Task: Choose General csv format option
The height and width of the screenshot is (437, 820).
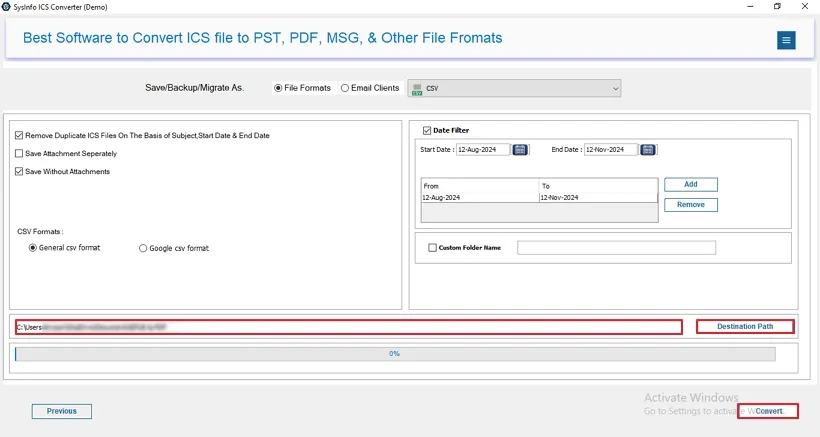Action: point(32,248)
